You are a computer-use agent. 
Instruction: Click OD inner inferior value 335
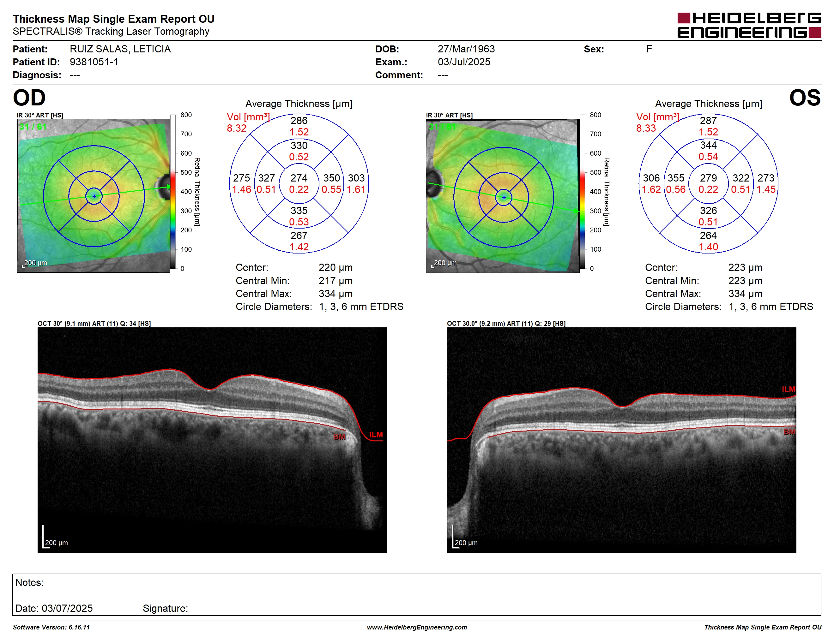299,211
